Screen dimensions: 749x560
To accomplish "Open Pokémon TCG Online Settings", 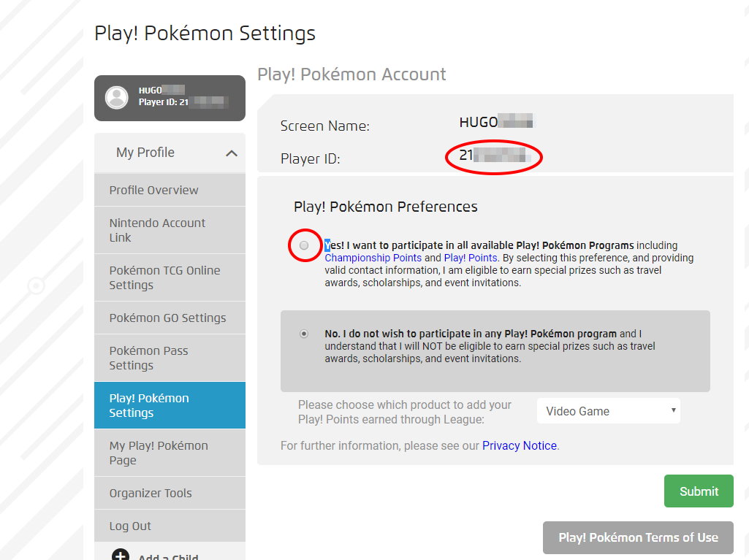I will pos(164,277).
